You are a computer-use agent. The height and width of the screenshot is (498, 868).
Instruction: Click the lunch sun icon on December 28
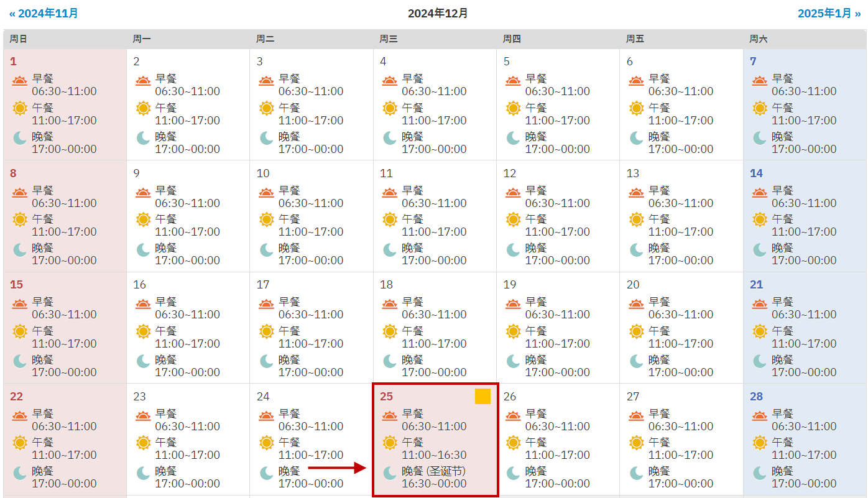(760, 443)
